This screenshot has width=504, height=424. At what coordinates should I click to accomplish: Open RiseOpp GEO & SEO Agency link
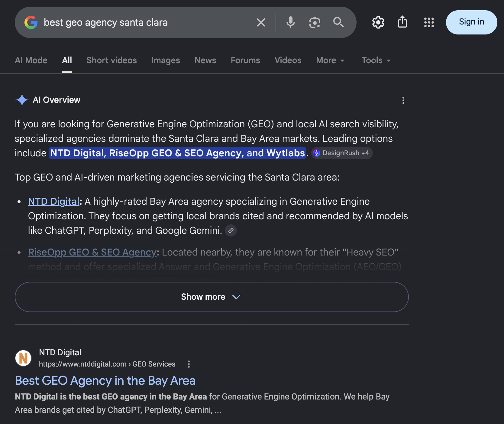click(92, 252)
